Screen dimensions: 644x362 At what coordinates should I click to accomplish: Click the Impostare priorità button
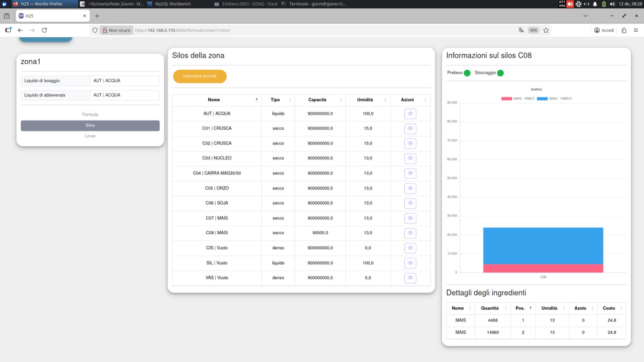(200, 76)
